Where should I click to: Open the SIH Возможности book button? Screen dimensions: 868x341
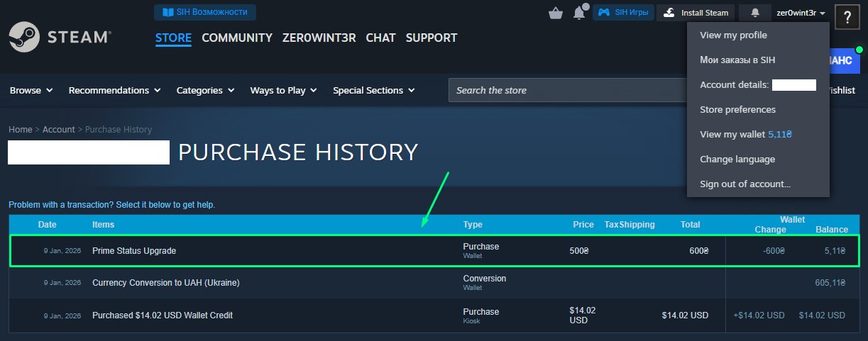click(x=205, y=12)
